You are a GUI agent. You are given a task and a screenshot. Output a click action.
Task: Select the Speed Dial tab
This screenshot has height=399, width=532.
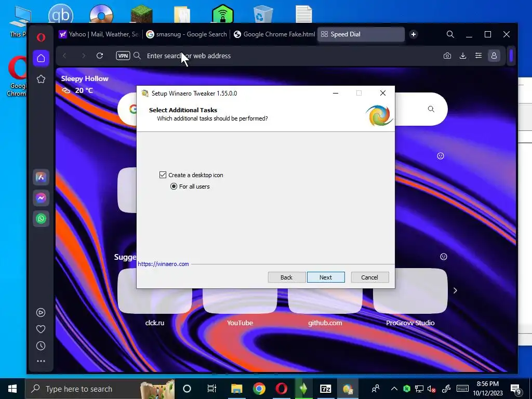(361, 34)
